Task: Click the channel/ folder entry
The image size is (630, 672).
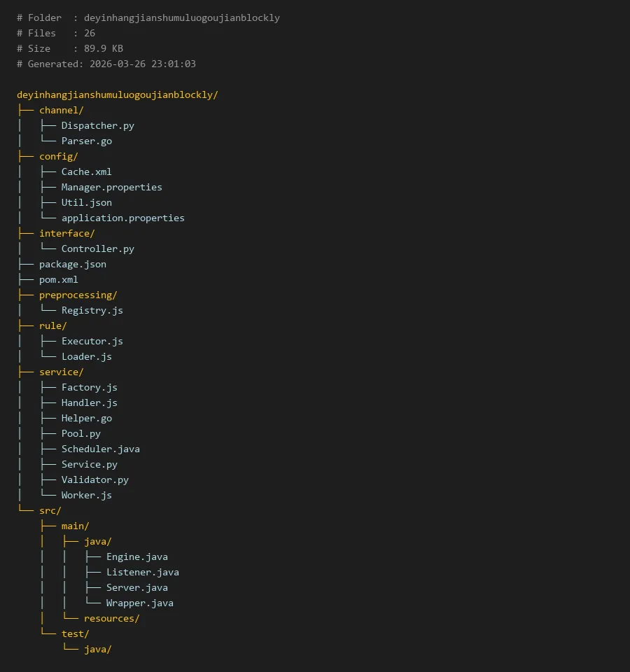Action: pyautogui.click(x=61, y=110)
